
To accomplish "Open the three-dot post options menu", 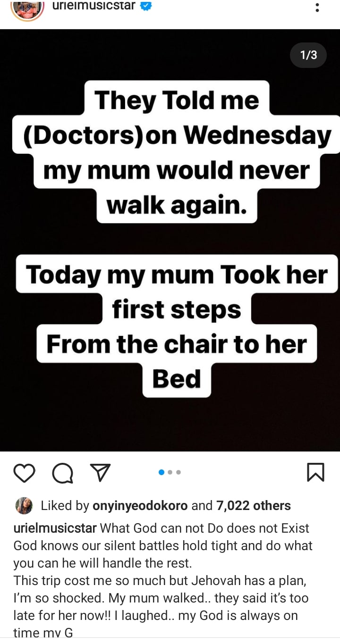I will click(317, 8).
